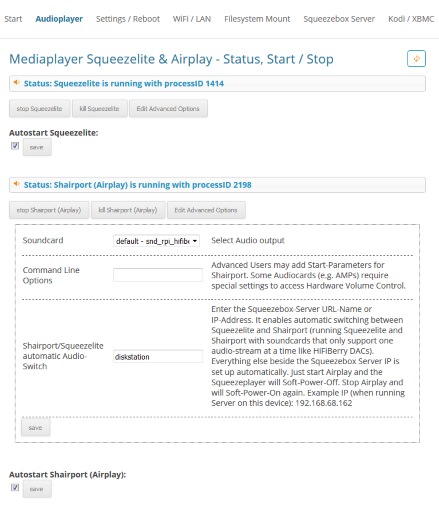Toggle Autostart Shairport (Airplay) checkbox
Screen dimensions: 439x509
15,487
